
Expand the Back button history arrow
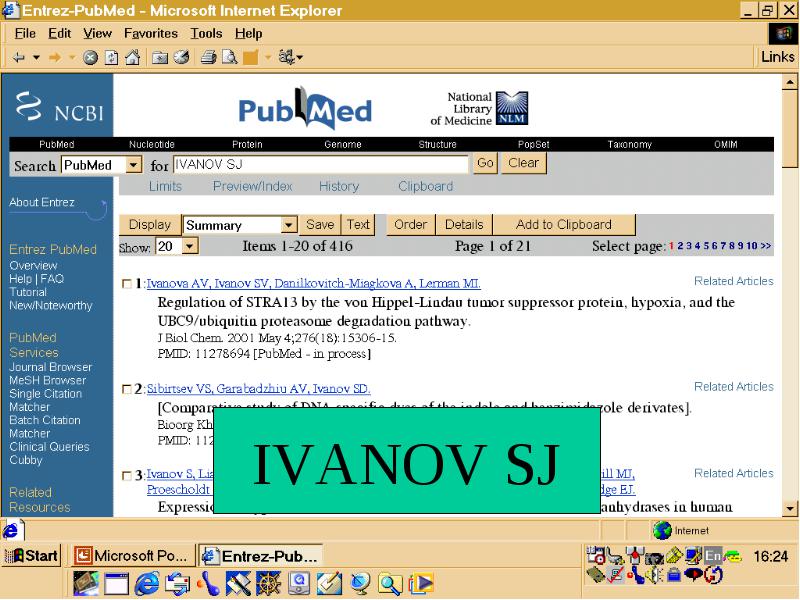[x=36, y=57]
